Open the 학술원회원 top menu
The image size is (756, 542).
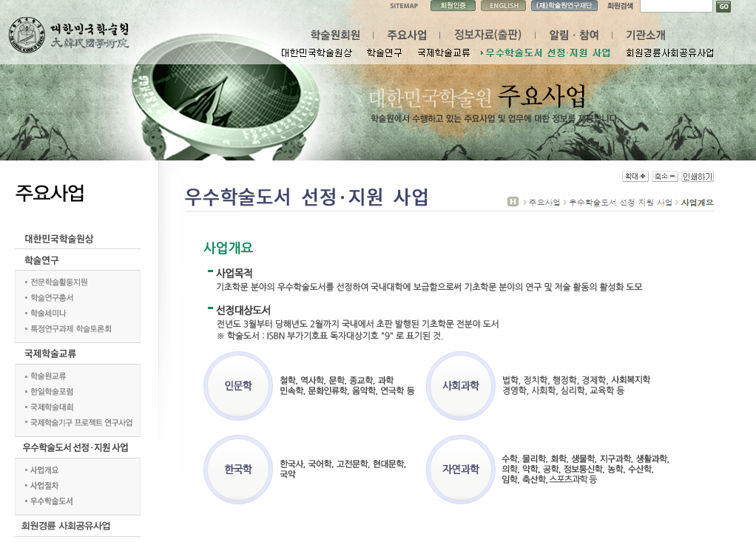click(x=335, y=35)
